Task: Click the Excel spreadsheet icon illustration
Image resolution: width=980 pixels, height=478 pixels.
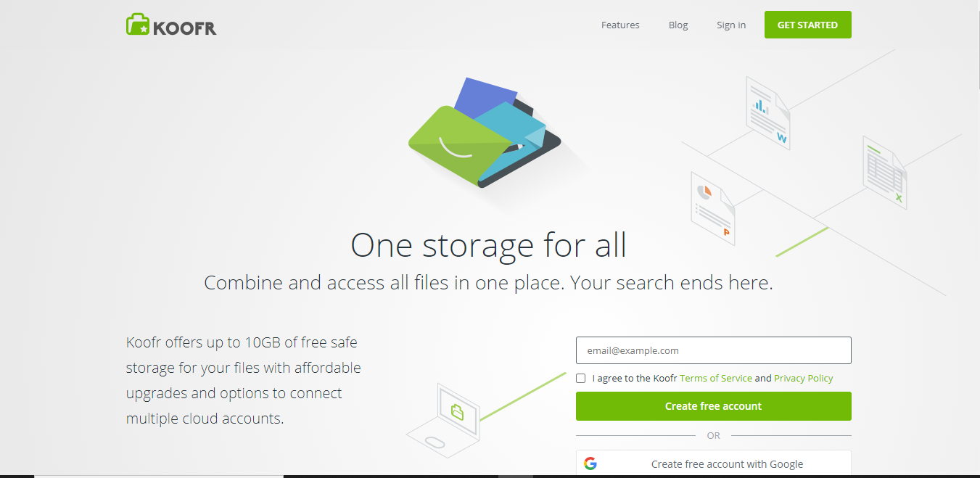Action: (x=885, y=173)
